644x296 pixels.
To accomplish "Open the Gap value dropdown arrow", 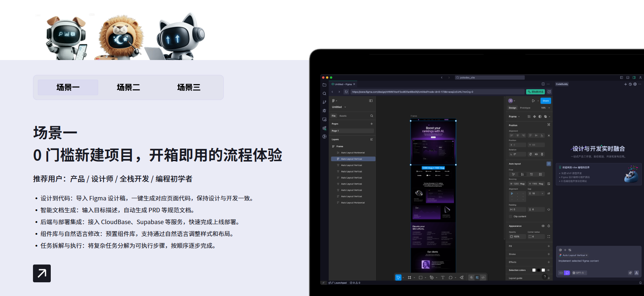I will pos(543,193).
